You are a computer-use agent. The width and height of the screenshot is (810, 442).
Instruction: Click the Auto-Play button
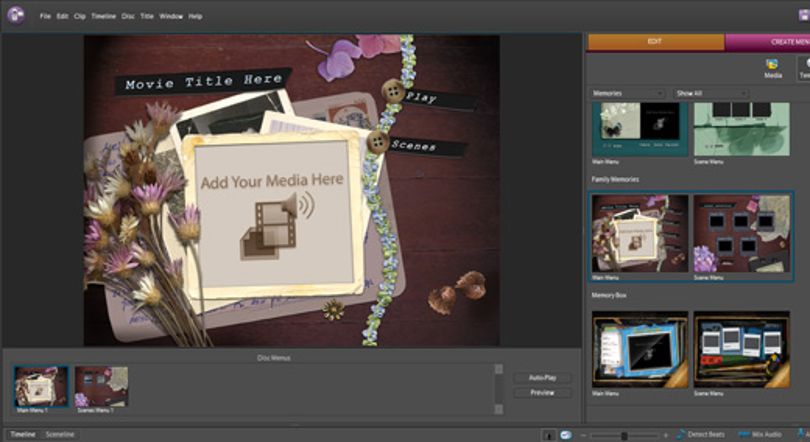coord(542,377)
